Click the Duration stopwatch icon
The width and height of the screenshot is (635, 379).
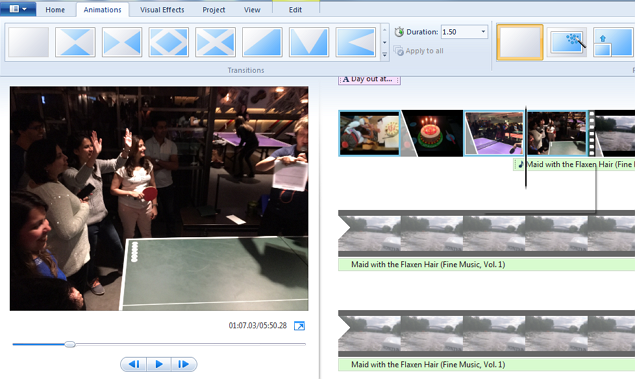pos(399,32)
